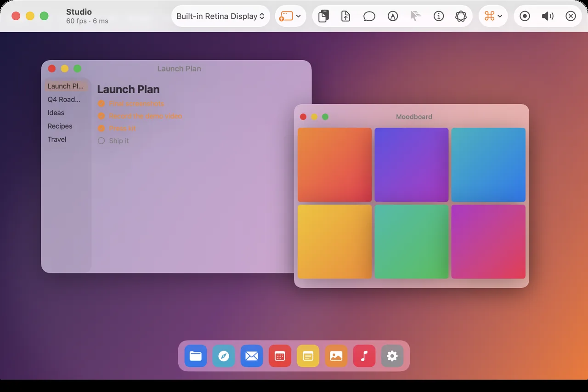The height and width of the screenshot is (392, 588).
Task: Select the magenta-pink Moodboard tile
Action: [x=488, y=241]
